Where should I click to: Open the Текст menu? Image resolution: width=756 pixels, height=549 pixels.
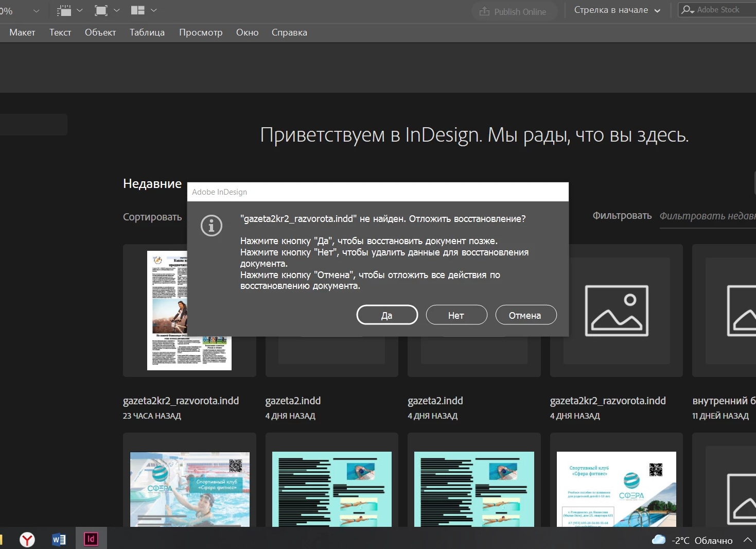coord(60,32)
